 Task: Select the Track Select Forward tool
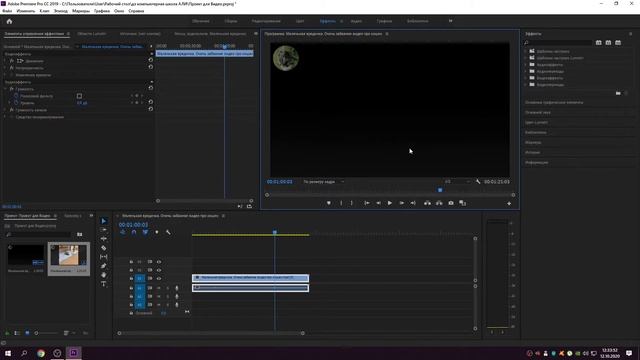104,230
